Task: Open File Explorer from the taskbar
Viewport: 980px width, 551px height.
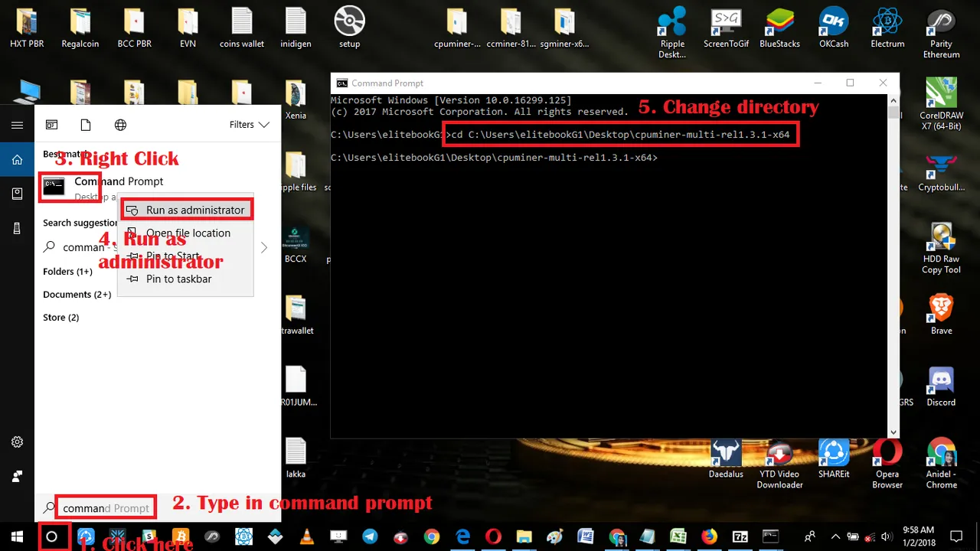Action: [524, 536]
